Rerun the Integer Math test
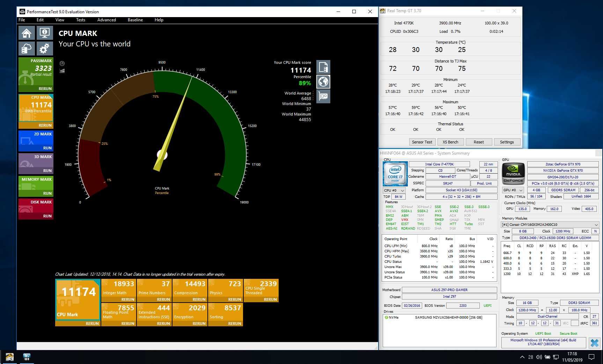The image size is (603, 364). (x=128, y=299)
